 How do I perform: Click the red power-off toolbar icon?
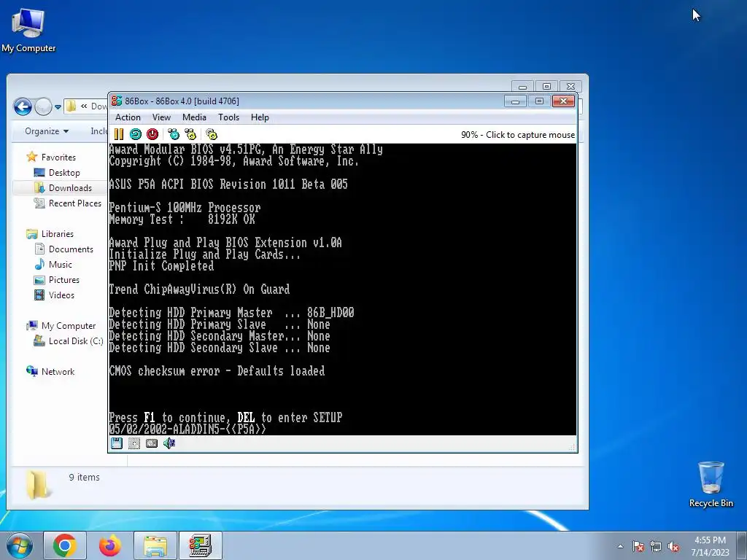152,134
